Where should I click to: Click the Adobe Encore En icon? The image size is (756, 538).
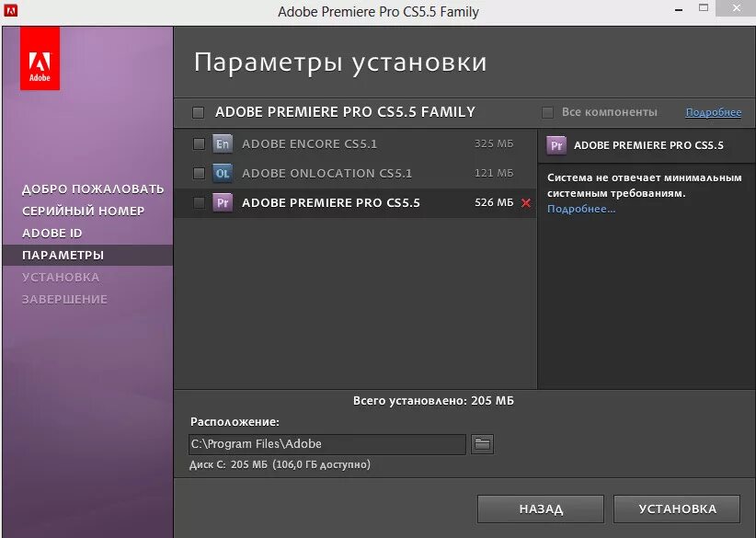tap(223, 143)
